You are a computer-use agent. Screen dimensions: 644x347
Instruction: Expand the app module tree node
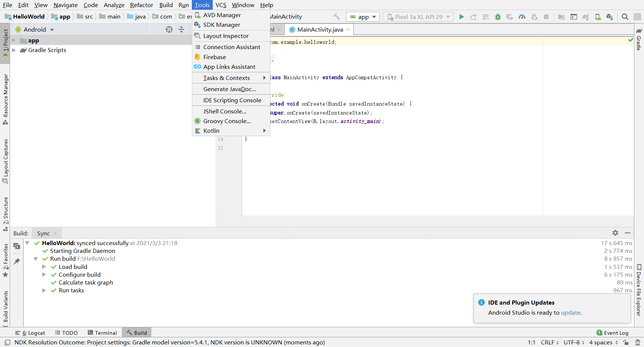(14, 40)
